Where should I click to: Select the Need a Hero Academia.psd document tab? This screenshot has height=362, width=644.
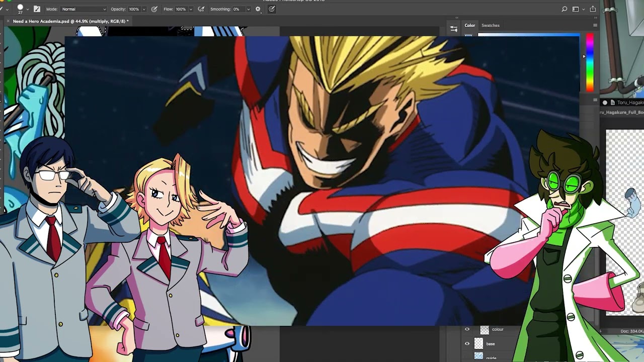(70, 21)
